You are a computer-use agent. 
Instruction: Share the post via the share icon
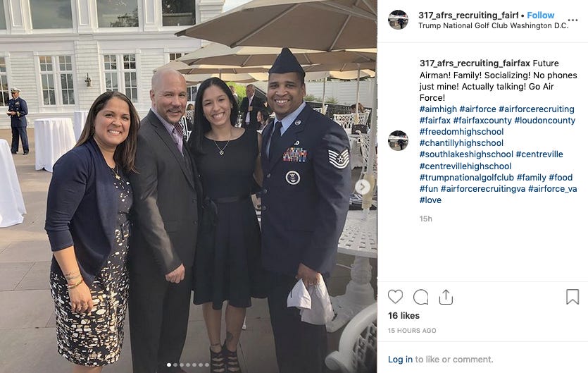[x=446, y=297]
